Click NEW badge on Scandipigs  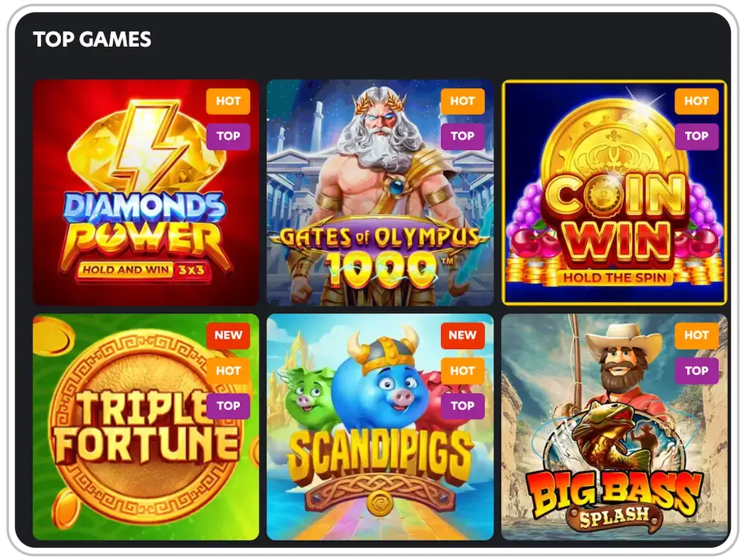pos(463,335)
